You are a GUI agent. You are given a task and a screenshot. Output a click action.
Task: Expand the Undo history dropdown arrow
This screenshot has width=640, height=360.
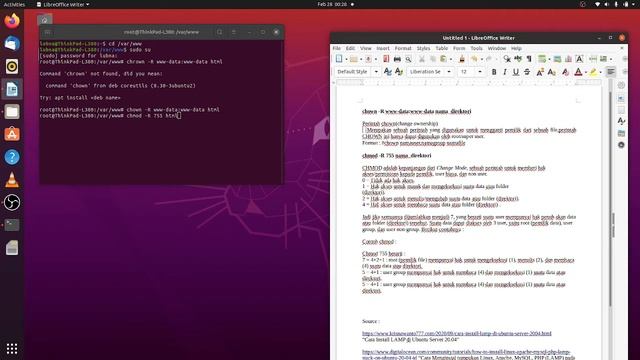click(482, 60)
